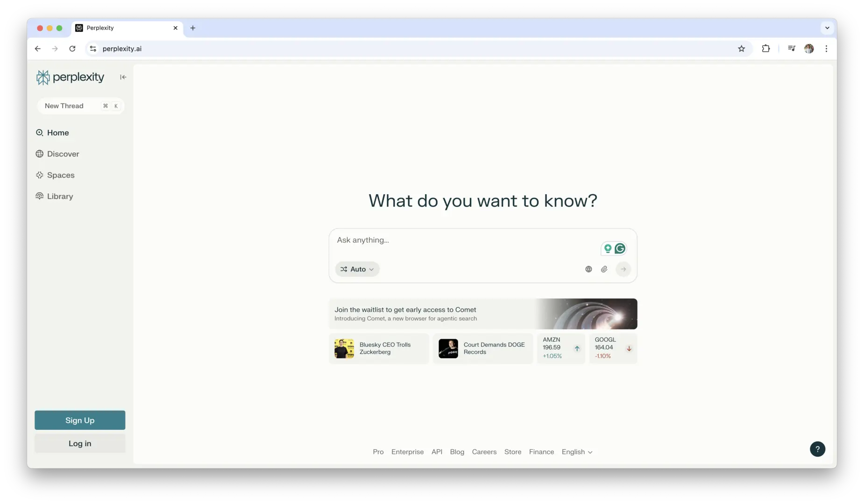Open the browser Extensions puzzle icon
Screen dimensions: 864x504
765,49
